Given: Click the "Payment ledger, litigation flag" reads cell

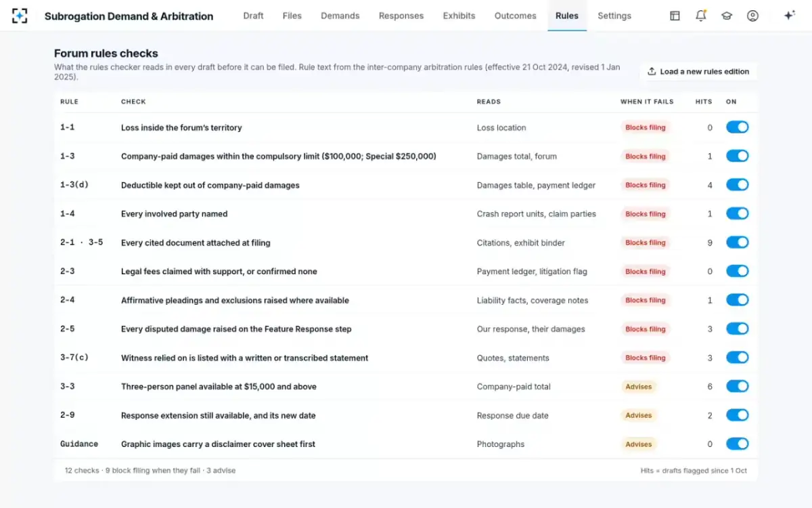Looking at the screenshot, I should click(532, 271).
